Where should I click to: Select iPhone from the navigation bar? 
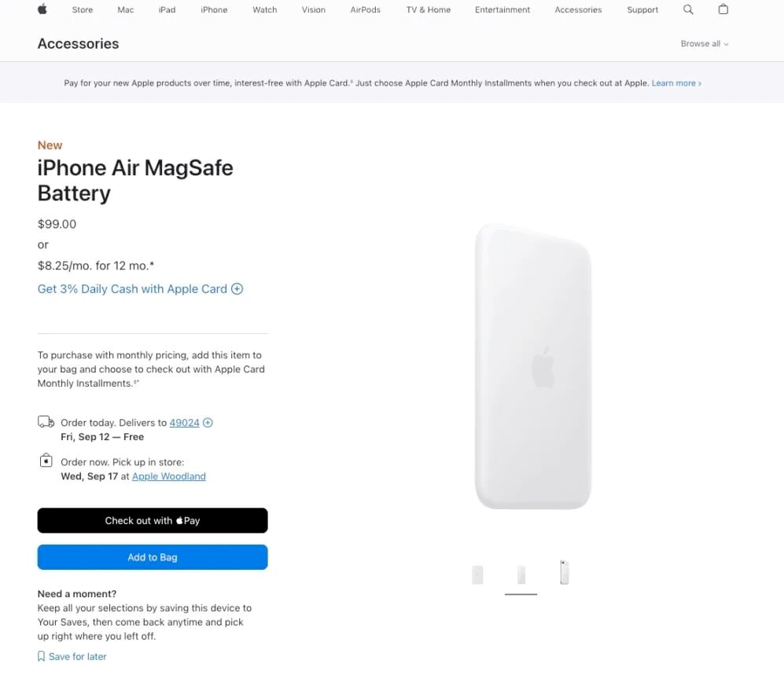(x=214, y=9)
